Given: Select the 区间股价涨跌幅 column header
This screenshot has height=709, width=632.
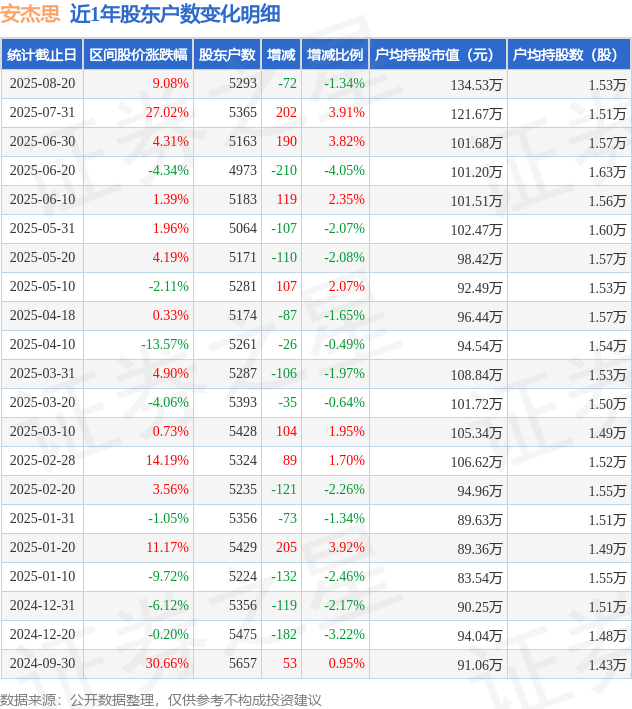Looking at the screenshot, I should [x=138, y=55].
